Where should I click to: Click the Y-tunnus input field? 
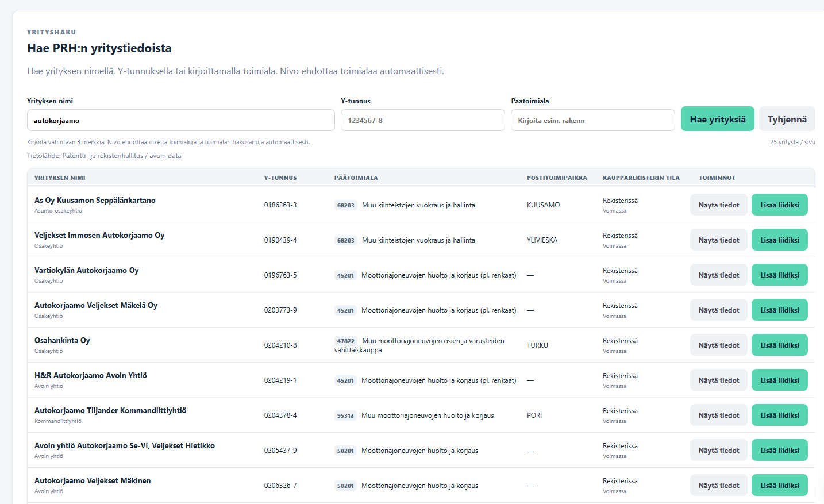click(423, 120)
